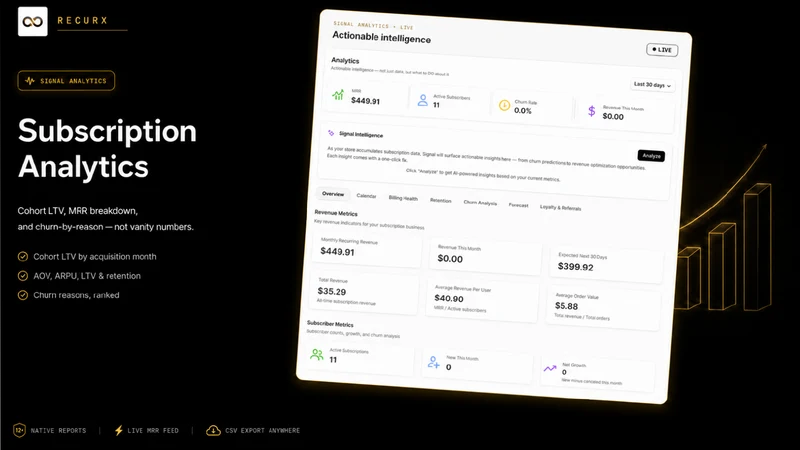Click the Live MRR Feed lightning icon

click(119, 430)
